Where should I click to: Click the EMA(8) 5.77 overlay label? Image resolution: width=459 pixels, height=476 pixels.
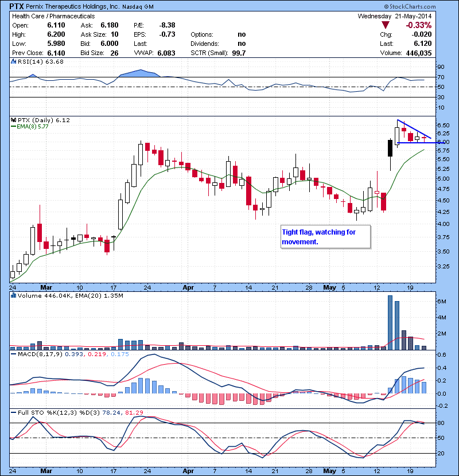pyautogui.click(x=33, y=127)
